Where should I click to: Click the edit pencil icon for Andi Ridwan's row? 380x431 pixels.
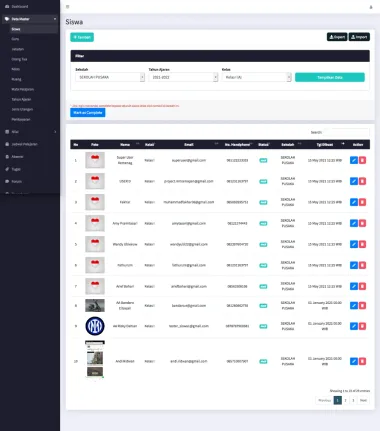tap(354, 361)
